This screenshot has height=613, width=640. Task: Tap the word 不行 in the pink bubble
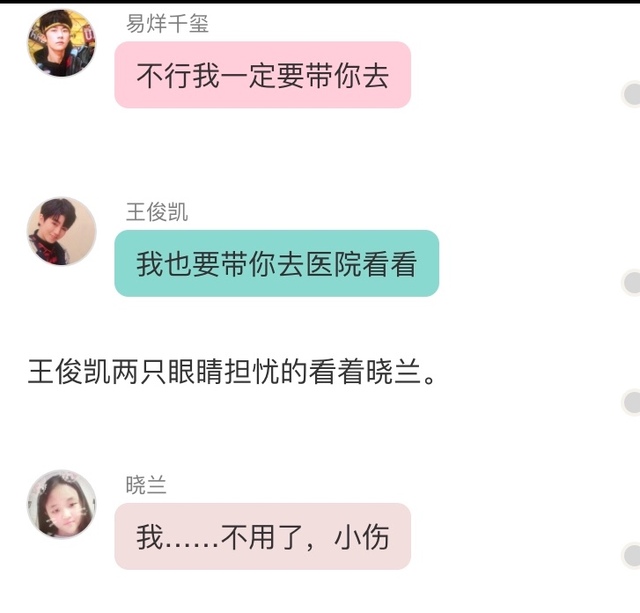[164, 76]
